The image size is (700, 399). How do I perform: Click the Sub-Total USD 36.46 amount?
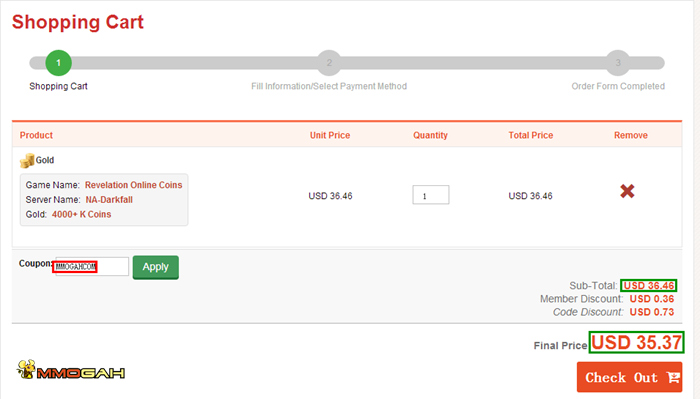coord(649,286)
